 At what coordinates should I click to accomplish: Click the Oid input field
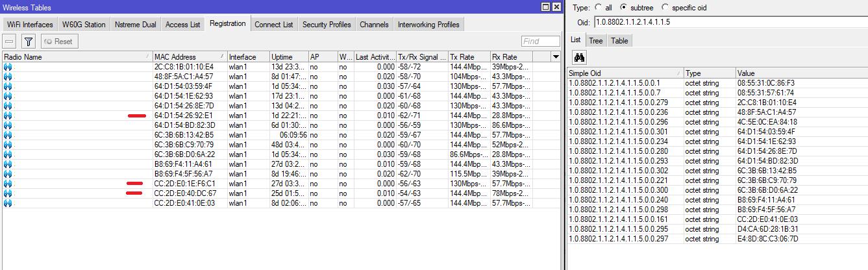730,22
